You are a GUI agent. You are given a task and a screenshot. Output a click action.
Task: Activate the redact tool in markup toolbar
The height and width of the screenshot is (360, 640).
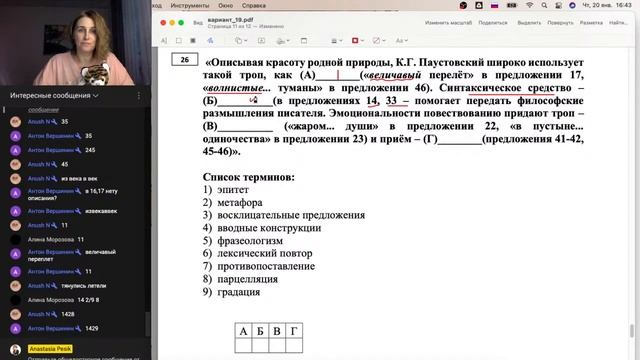click(x=193, y=41)
